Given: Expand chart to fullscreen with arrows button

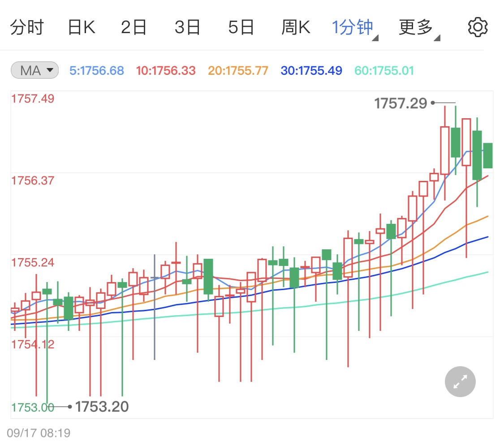Looking at the screenshot, I should 460,381.
